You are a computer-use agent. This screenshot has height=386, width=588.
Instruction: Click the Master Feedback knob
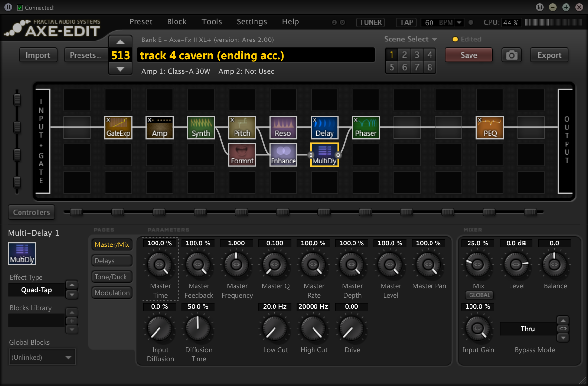click(x=198, y=264)
